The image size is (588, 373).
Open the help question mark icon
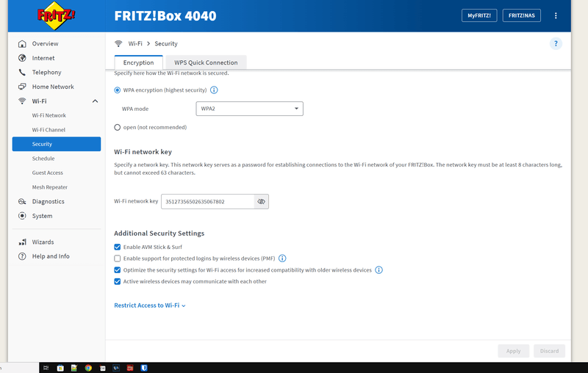pos(556,44)
